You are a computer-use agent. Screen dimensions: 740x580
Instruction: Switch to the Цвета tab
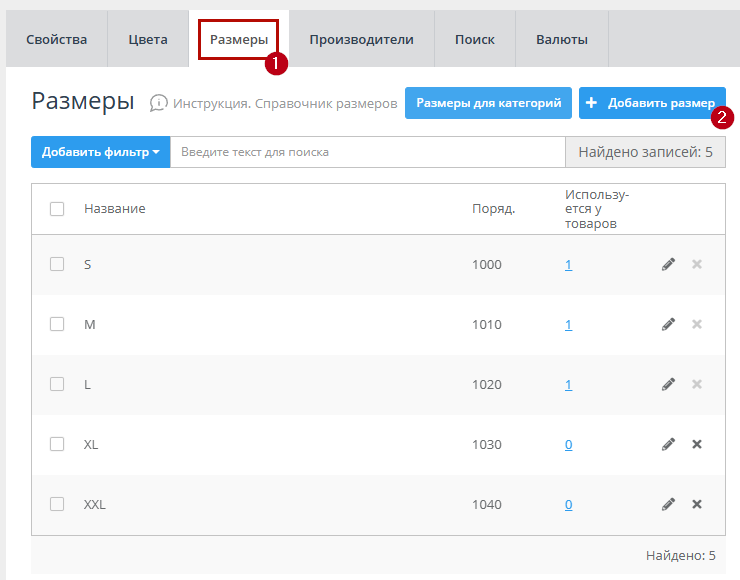click(x=148, y=40)
